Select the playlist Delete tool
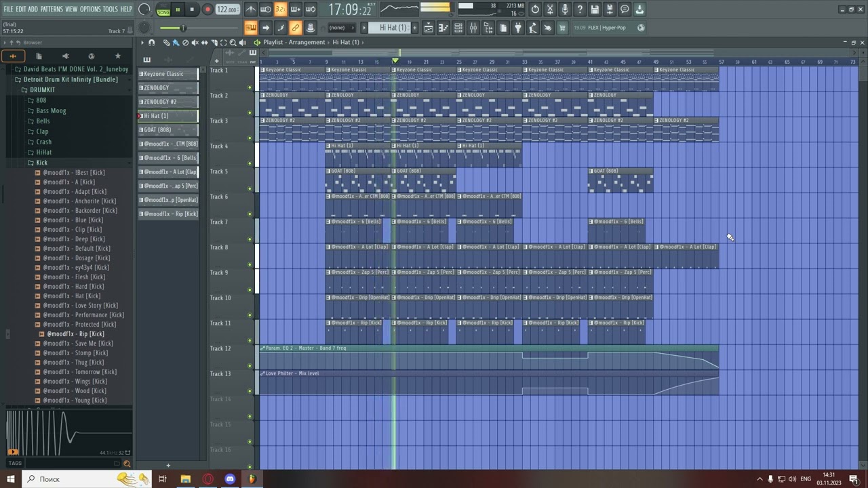 point(185,43)
